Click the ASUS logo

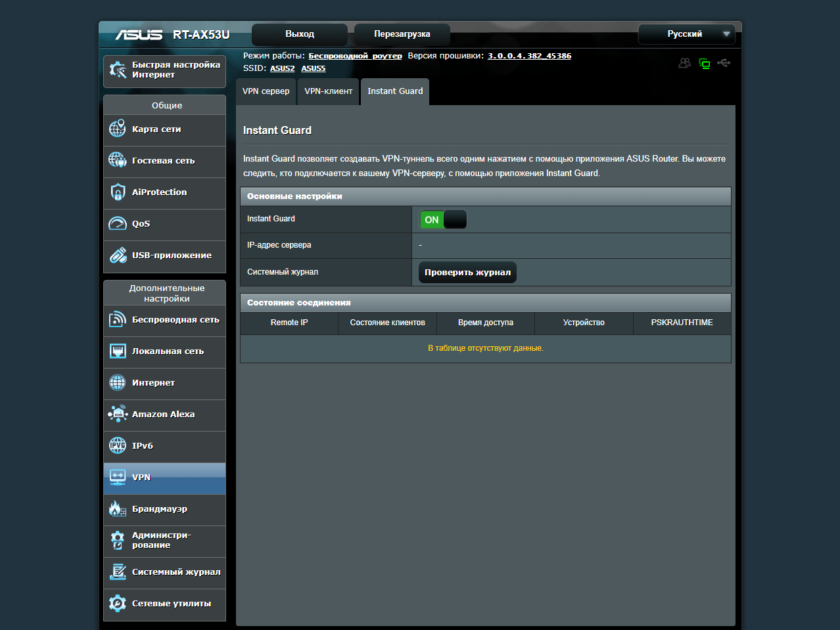[139, 34]
